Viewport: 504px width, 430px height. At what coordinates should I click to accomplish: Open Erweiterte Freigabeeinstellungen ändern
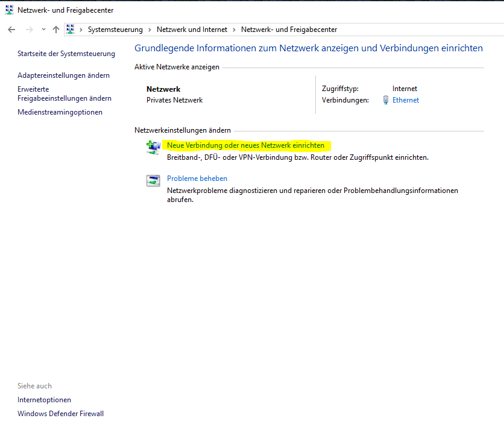click(64, 93)
